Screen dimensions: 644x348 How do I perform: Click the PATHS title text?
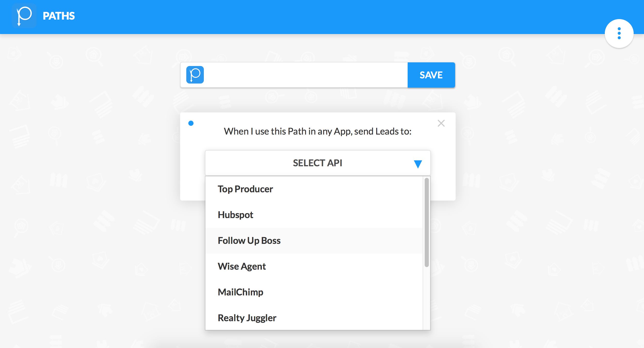tap(59, 16)
